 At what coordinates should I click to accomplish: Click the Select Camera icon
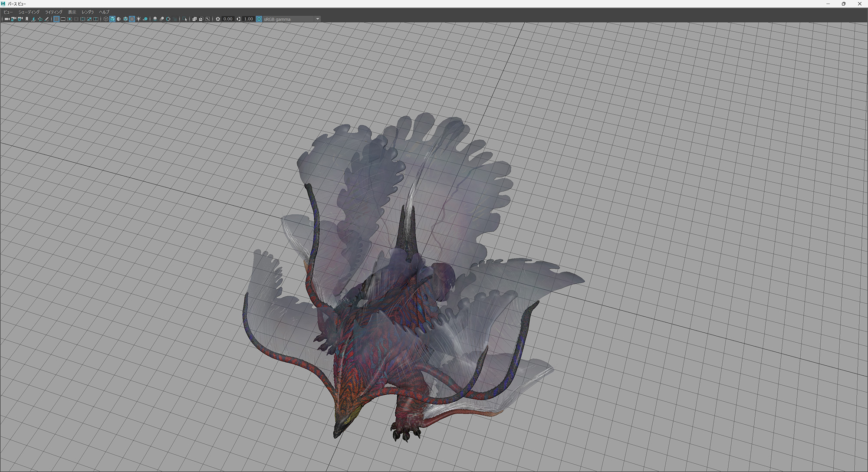tap(7, 19)
